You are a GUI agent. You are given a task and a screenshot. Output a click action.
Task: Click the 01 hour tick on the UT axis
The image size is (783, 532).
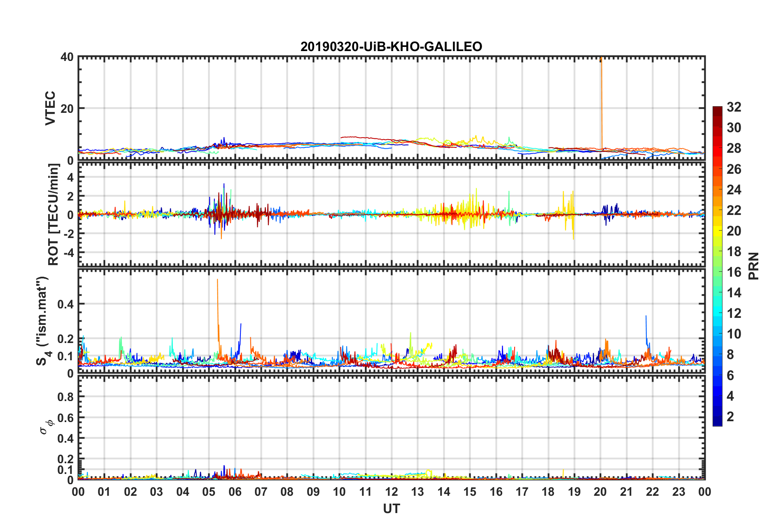pyautogui.click(x=104, y=492)
